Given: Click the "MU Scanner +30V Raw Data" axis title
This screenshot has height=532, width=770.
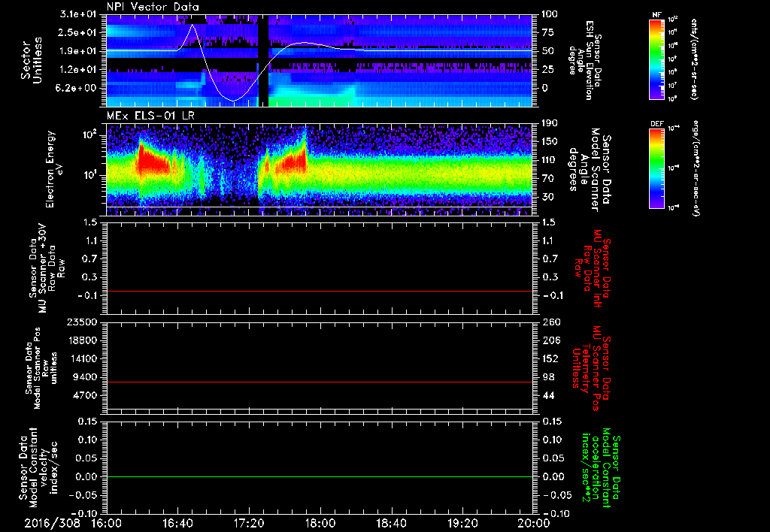Looking at the screenshot, I should click(x=47, y=269).
